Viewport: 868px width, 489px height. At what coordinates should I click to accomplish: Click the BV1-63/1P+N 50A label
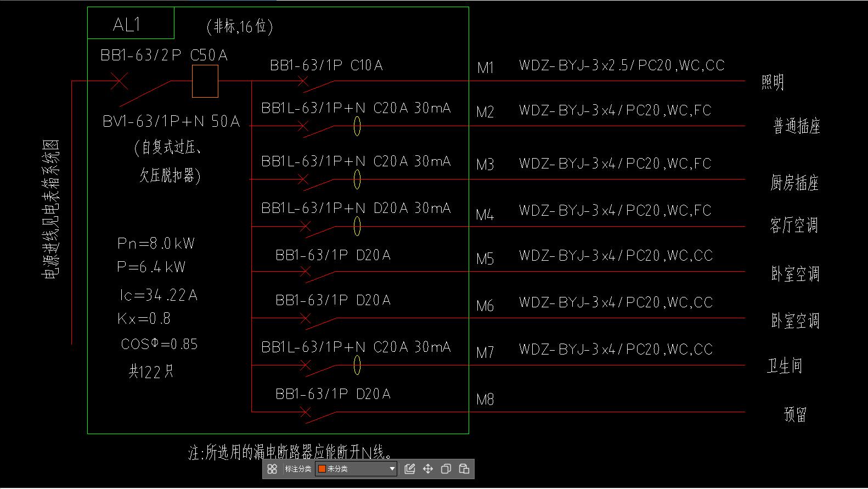click(171, 121)
